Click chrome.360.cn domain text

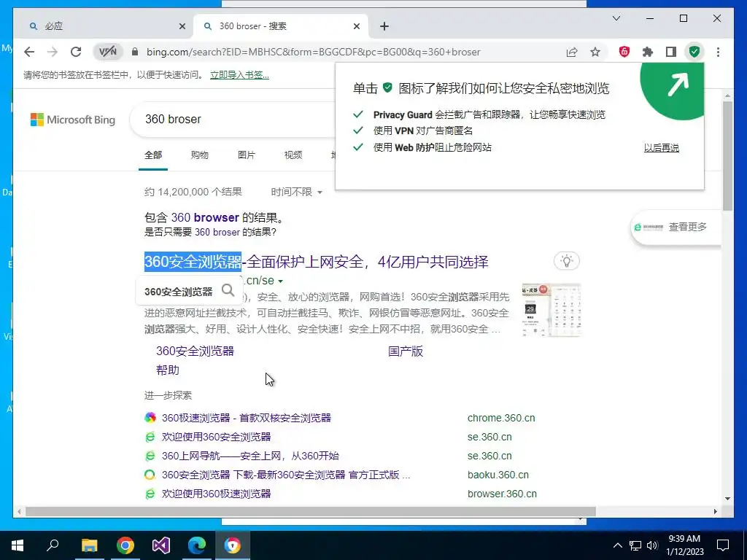coord(501,418)
